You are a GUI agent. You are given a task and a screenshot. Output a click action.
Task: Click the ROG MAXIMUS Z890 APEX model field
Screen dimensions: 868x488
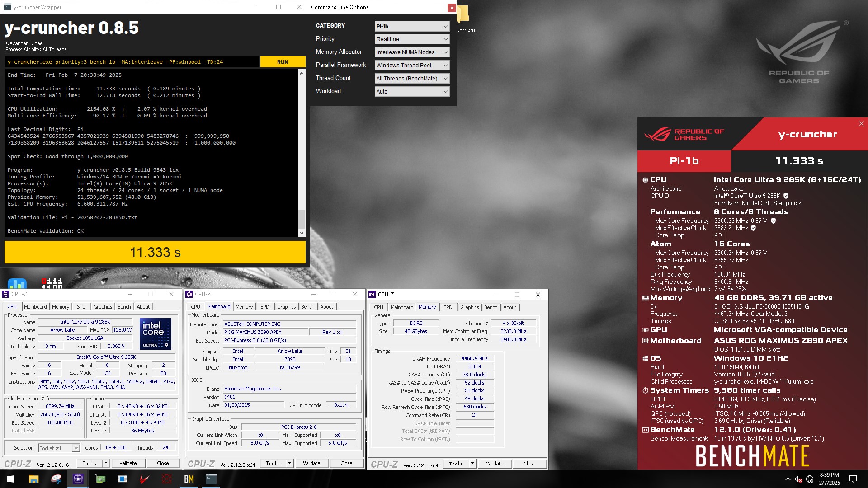click(x=265, y=332)
